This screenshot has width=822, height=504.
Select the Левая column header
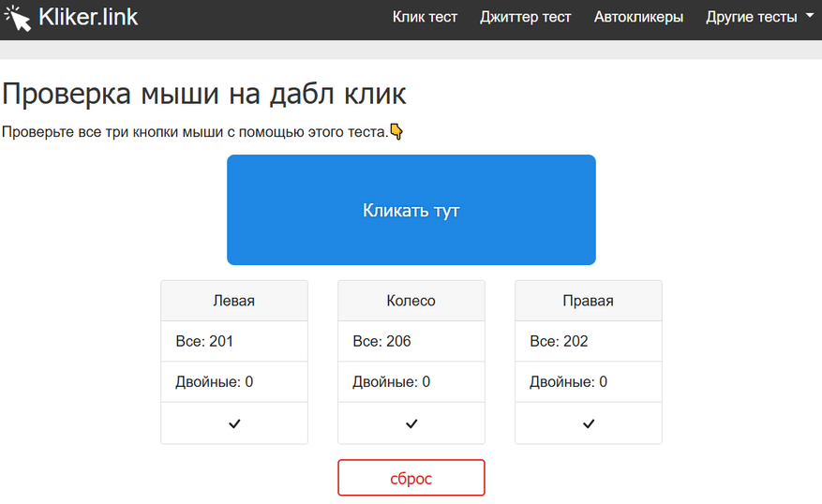[x=234, y=301]
